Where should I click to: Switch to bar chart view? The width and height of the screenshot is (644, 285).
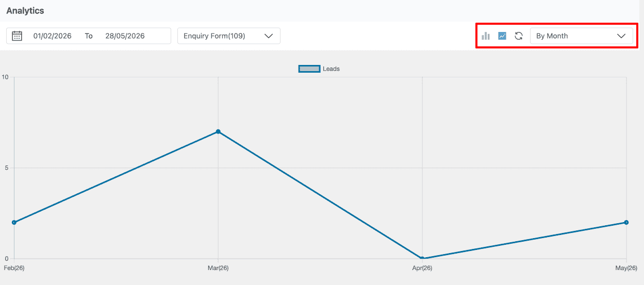coord(486,36)
